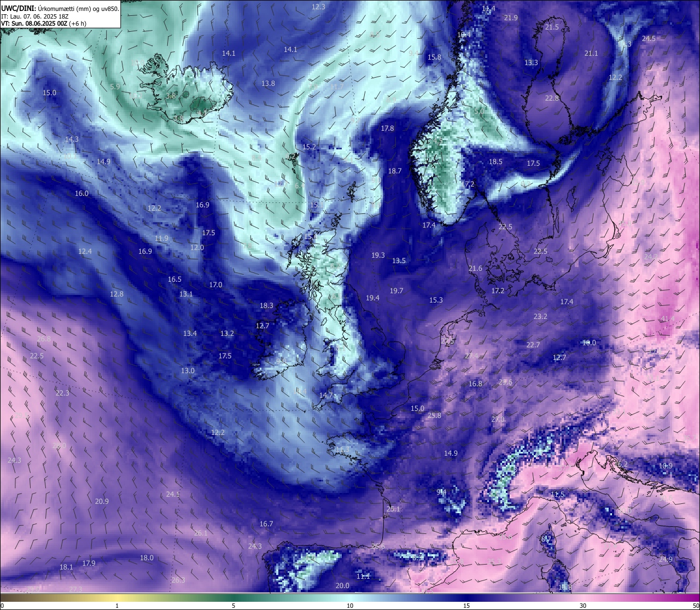
Task: Click the map value 24.9
Action: tap(666, 559)
